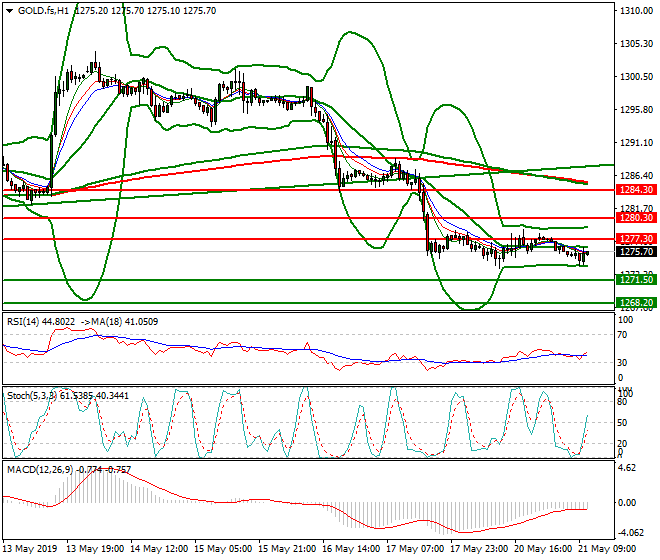The height and width of the screenshot is (560, 660).
Task: Click the RSI scale level 30
Action: 623,363
